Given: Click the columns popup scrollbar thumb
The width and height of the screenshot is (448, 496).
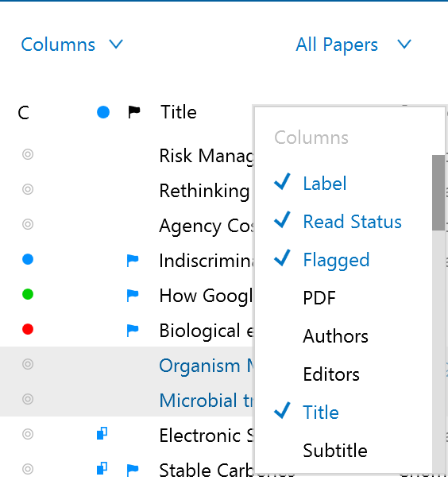Looking at the screenshot, I should (x=438, y=192).
